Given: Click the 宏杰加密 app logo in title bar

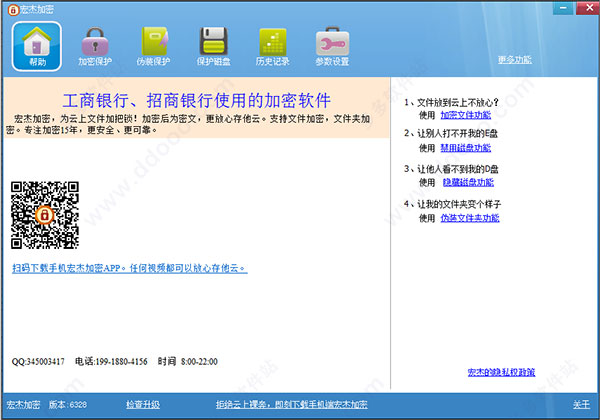Looking at the screenshot, I should 13,10.
